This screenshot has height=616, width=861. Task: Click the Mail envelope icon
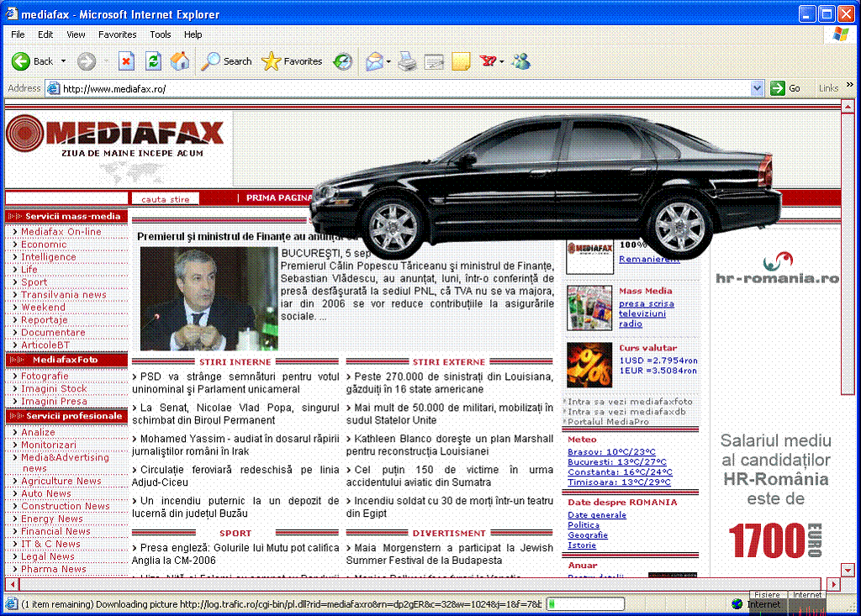point(374,61)
